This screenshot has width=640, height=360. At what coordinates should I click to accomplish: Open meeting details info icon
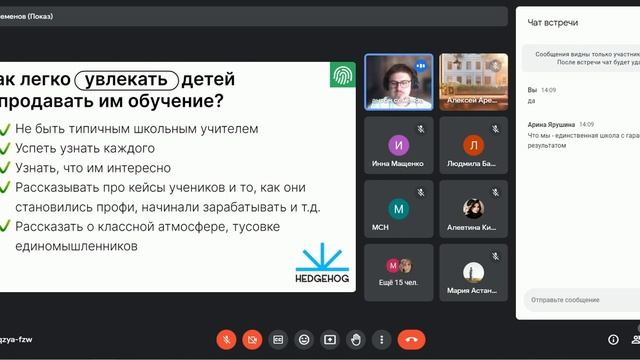(613, 340)
